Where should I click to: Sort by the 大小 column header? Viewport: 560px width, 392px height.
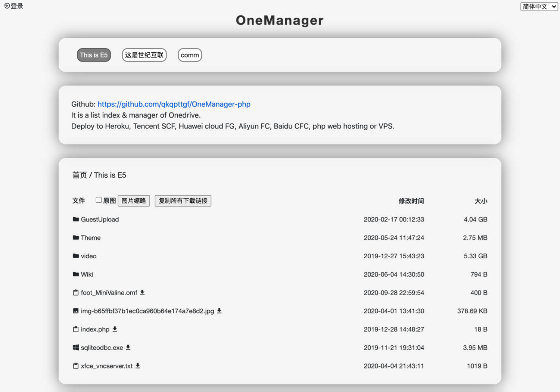click(x=481, y=201)
